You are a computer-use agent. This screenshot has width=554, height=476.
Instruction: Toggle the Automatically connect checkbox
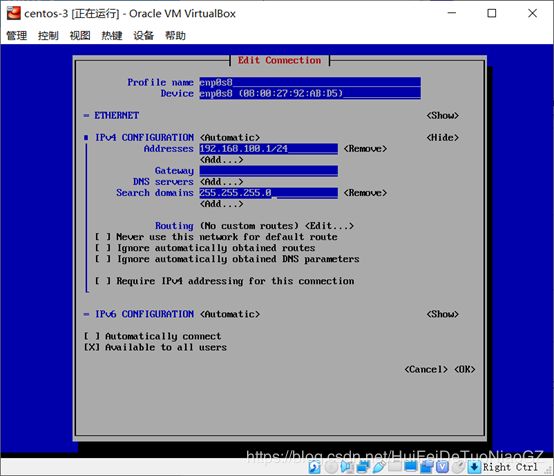coord(92,336)
